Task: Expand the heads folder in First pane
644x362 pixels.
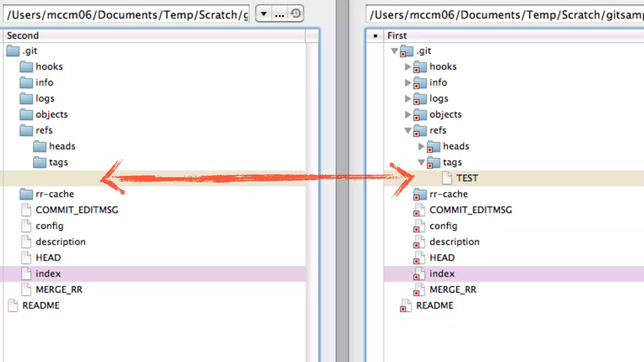Action: (421, 146)
